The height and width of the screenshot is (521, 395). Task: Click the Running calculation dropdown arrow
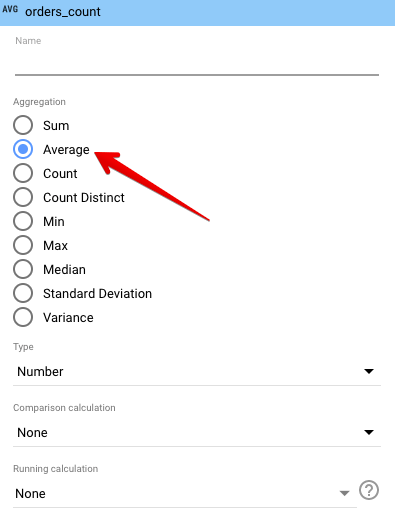click(x=344, y=493)
